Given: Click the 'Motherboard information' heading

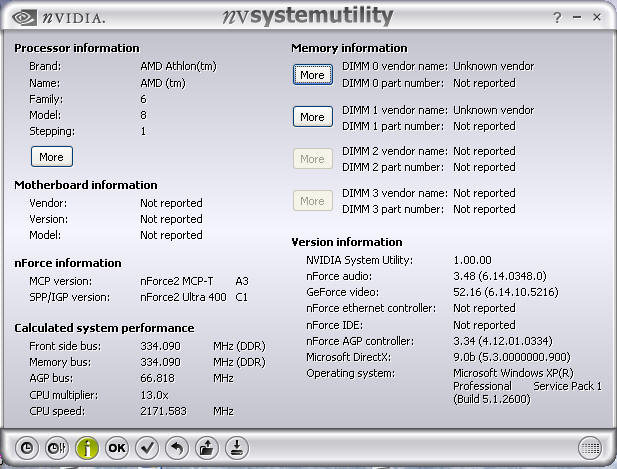Looking at the screenshot, I should click(x=86, y=185).
